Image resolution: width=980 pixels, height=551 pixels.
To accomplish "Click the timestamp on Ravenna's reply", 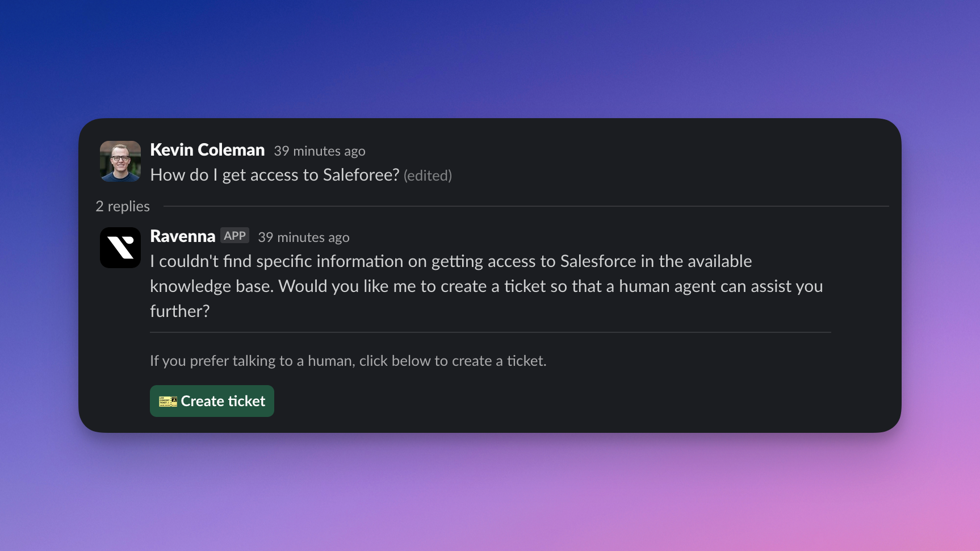I will click(x=304, y=237).
